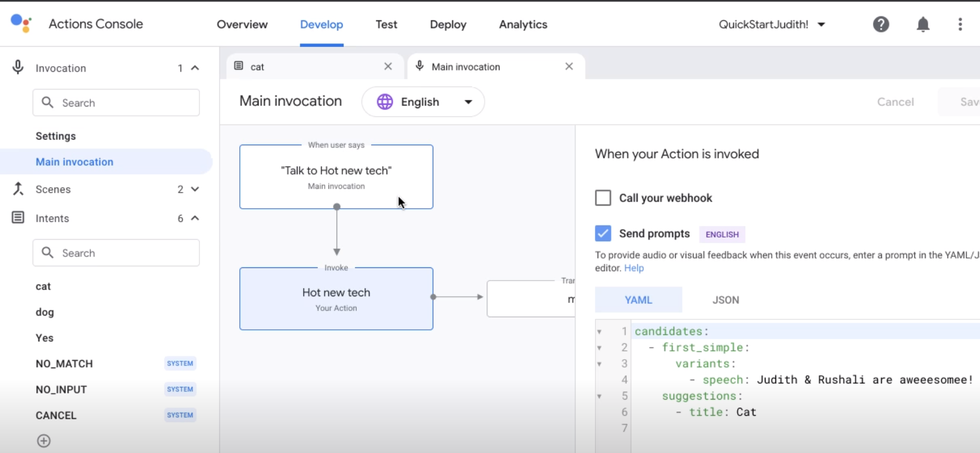Open the Yes intent
Viewport: 980px width, 453px height.
tap(45, 338)
